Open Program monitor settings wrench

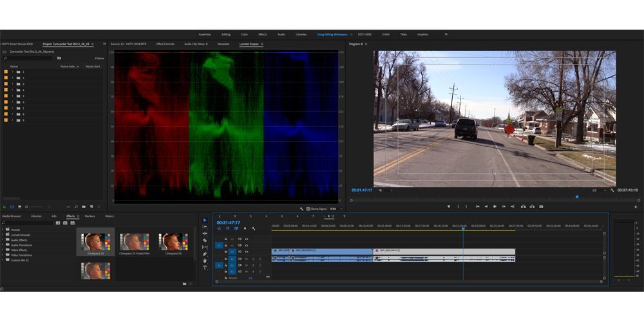tap(612, 190)
